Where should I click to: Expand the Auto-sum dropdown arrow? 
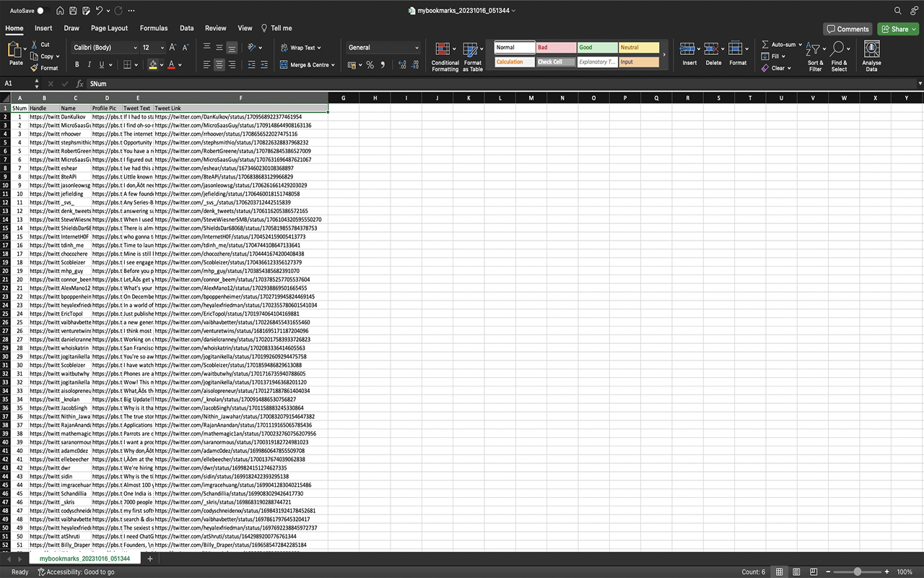[801, 45]
